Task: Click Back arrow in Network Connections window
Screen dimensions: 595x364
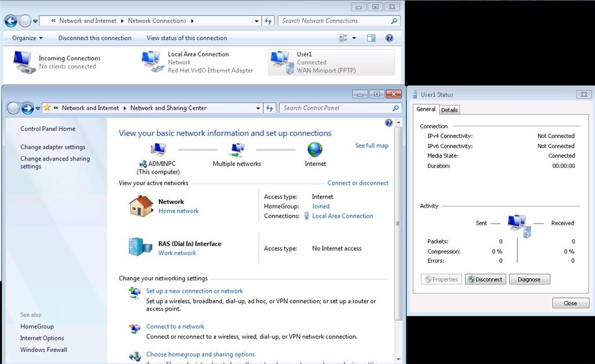Action: (x=10, y=21)
